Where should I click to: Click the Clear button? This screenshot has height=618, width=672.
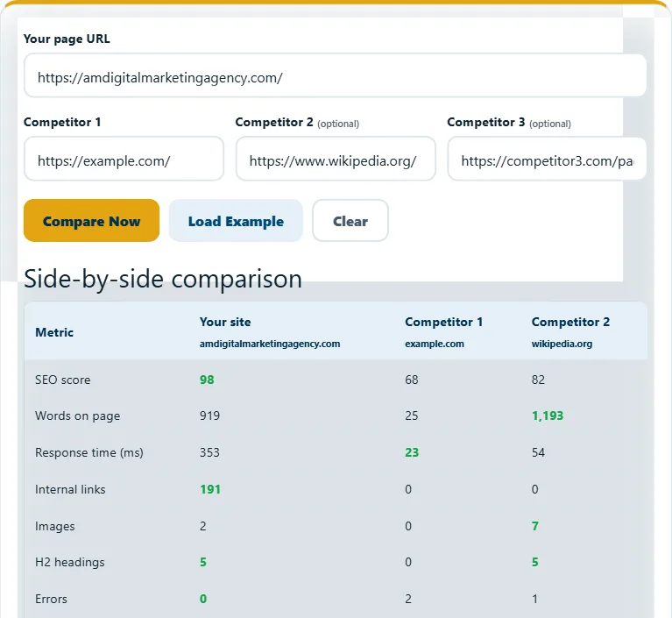tap(350, 220)
